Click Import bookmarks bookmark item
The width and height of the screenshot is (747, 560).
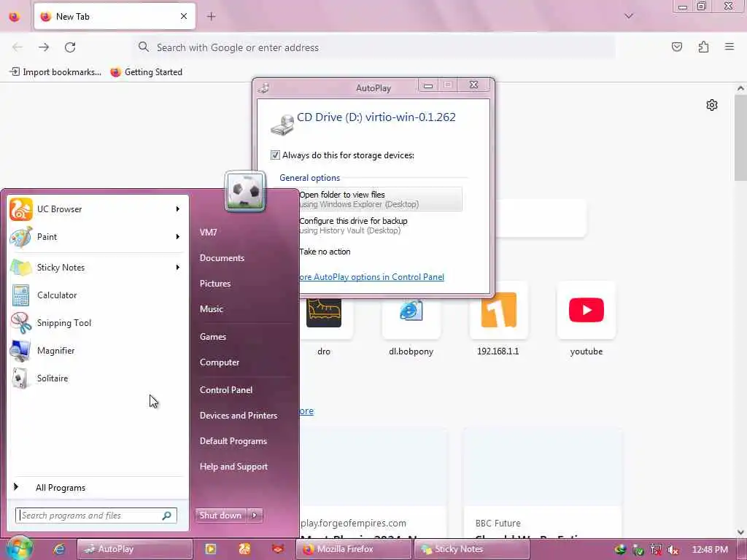[x=55, y=72]
